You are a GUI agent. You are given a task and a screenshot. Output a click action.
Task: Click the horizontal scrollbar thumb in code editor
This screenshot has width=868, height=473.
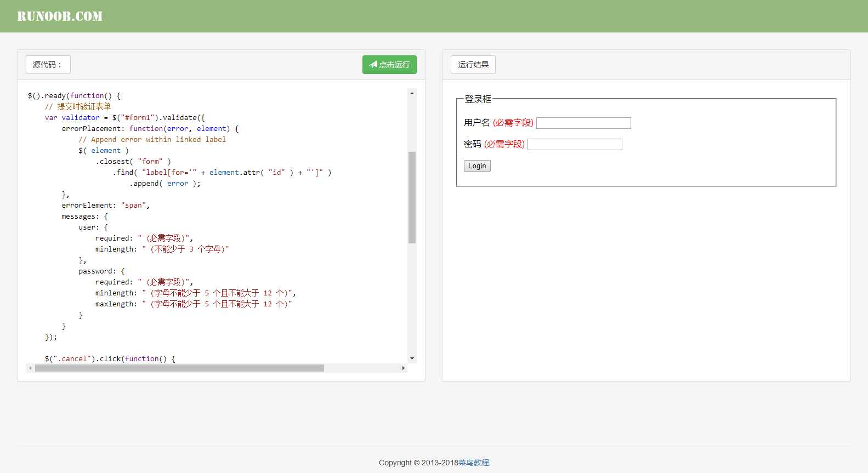[x=179, y=368]
